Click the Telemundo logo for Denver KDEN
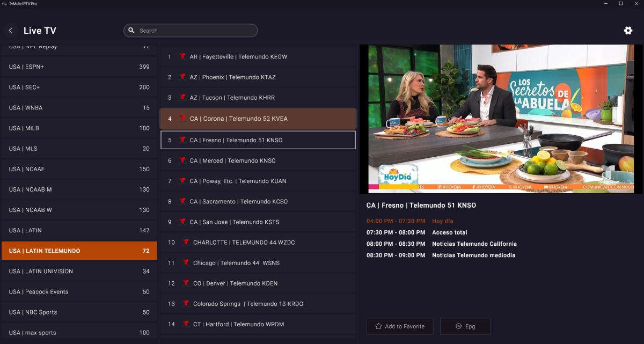 (x=186, y=283)
